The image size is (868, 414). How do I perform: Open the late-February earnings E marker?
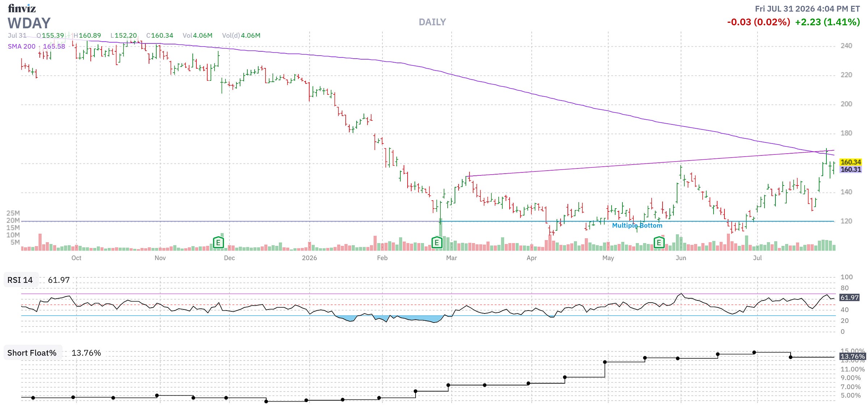click(x=437, y=243)
